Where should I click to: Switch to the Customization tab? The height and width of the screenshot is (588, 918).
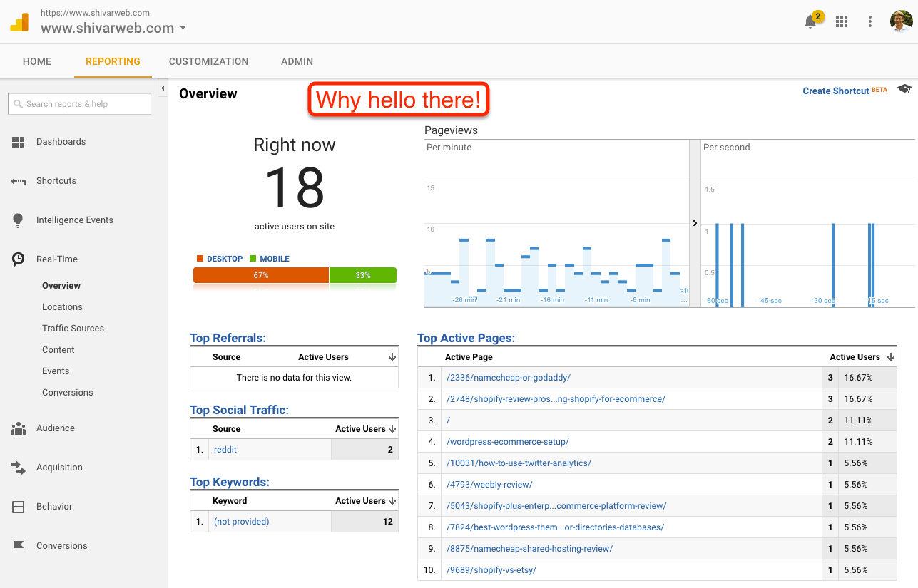tap(209, 61)
